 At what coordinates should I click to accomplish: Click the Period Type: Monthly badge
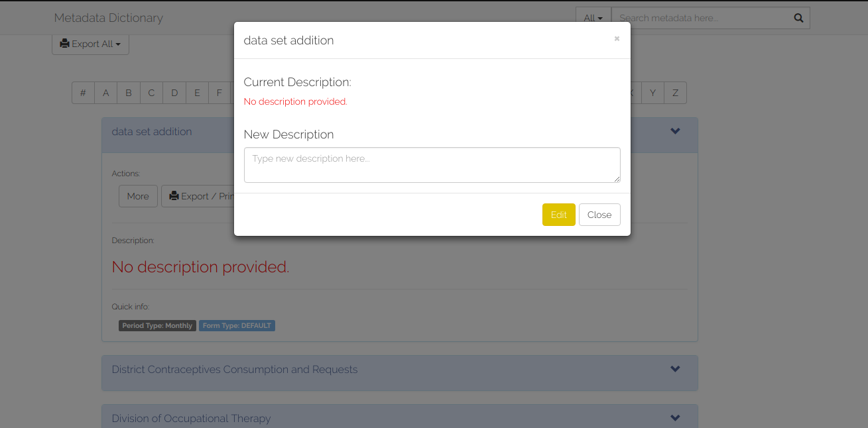[157, 325]
